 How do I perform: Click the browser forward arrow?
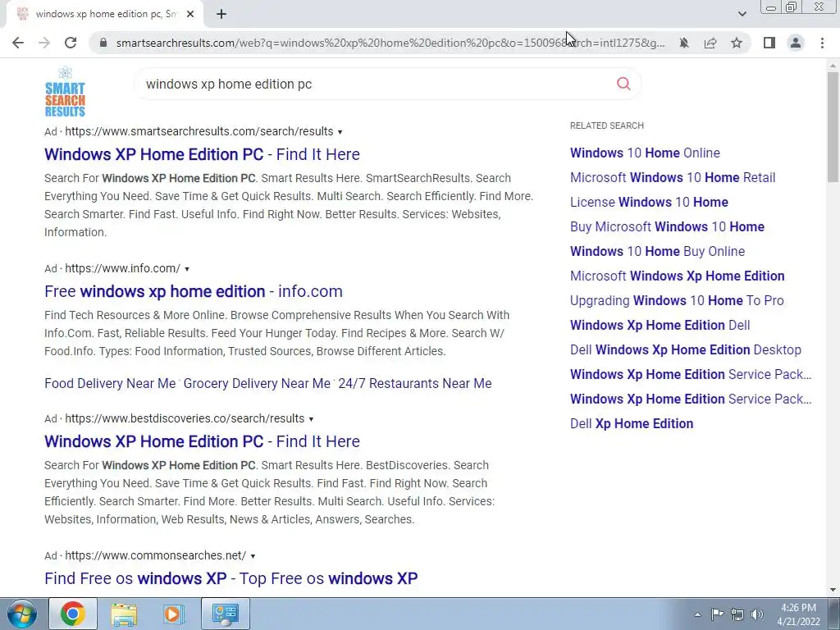click(44, 43)
